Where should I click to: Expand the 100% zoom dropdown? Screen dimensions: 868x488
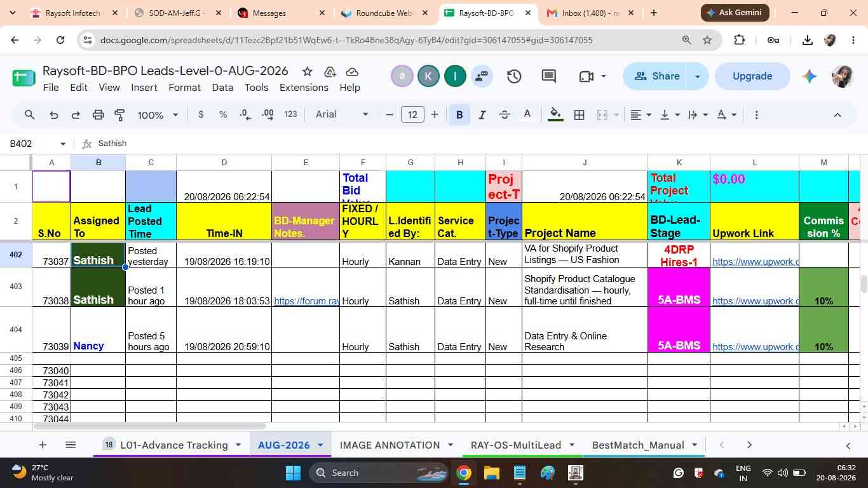tap(158, 115)
